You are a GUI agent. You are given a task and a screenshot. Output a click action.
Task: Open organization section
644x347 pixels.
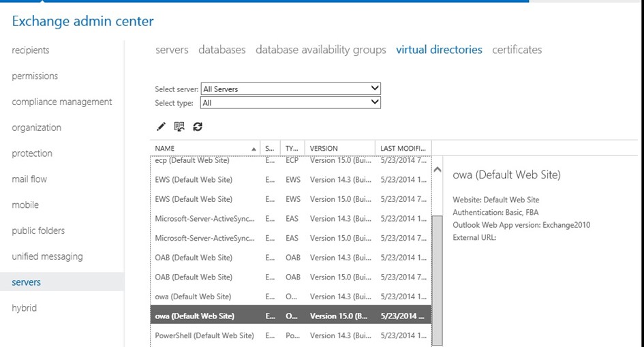tap(37, 127)
